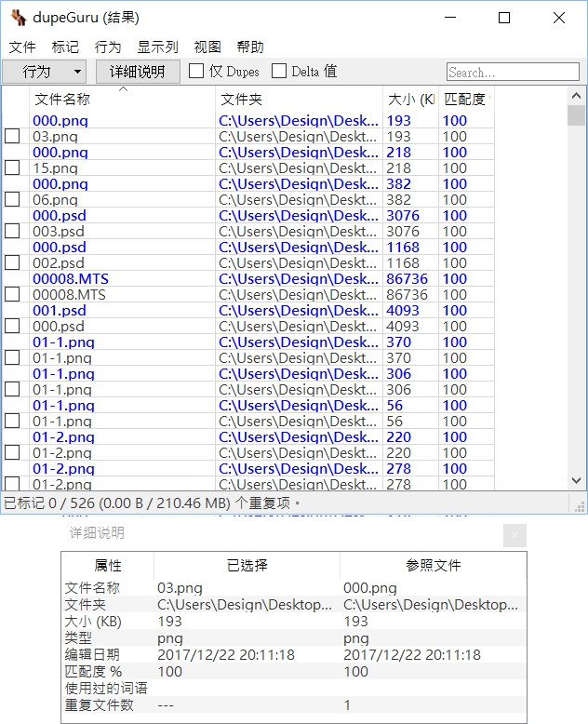Mark the 01-1.png 370 duplicate checkbox
This screenshot has width=588, height=724.
click(12, 357)
